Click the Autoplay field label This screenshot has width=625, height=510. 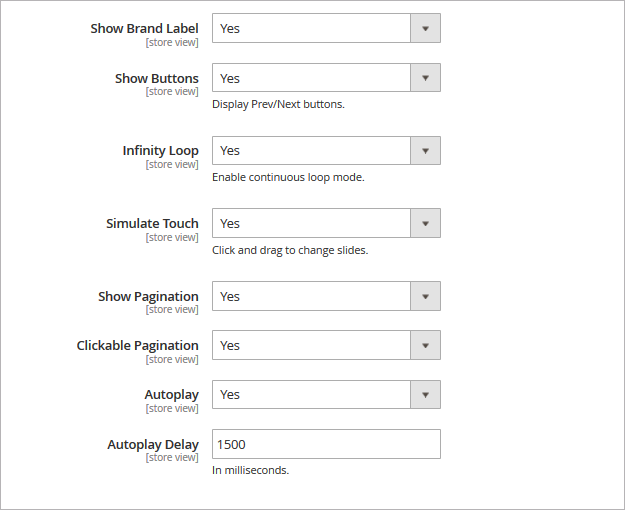171,394
